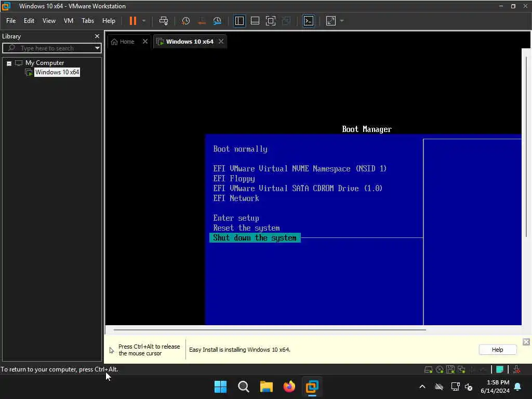Open the Snapshot Manager wrench-clock icon
This screenshot has width=532, height=399.
point(217,21)
